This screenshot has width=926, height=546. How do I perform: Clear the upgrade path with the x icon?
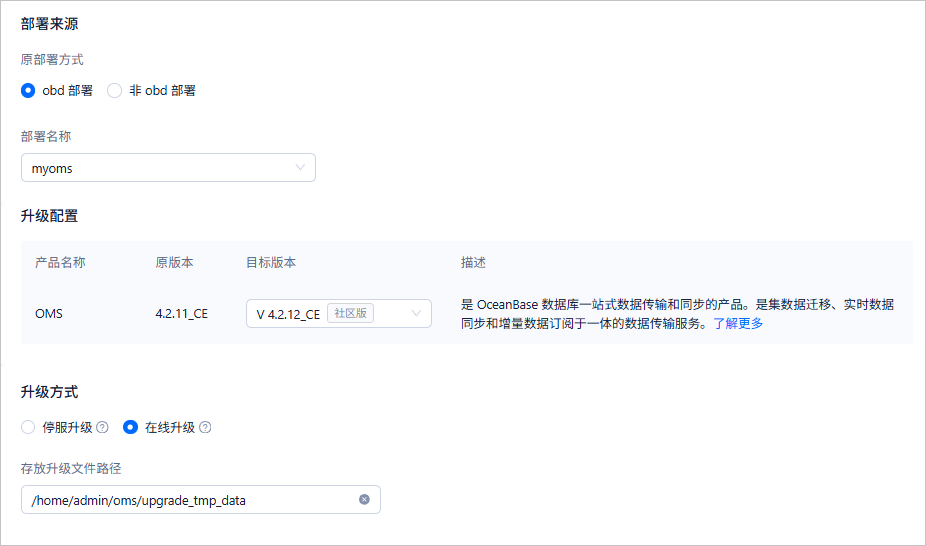click(x=364, y=500)
